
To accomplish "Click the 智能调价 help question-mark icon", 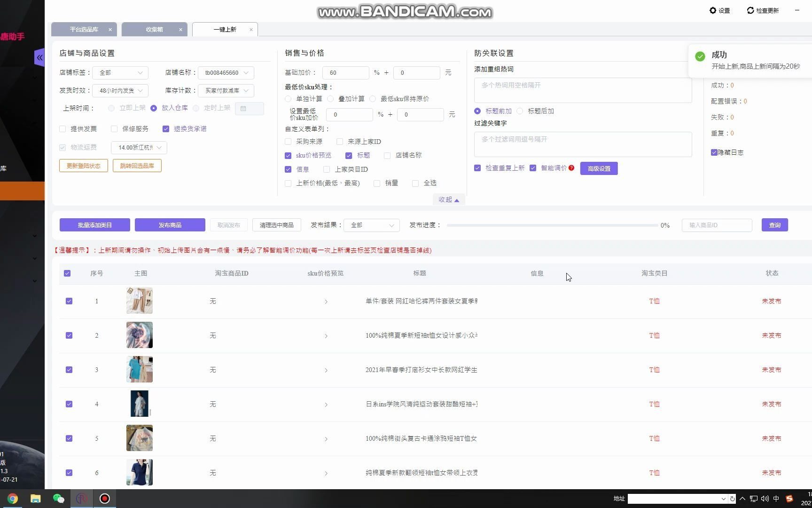I will [x=571, y=167].
